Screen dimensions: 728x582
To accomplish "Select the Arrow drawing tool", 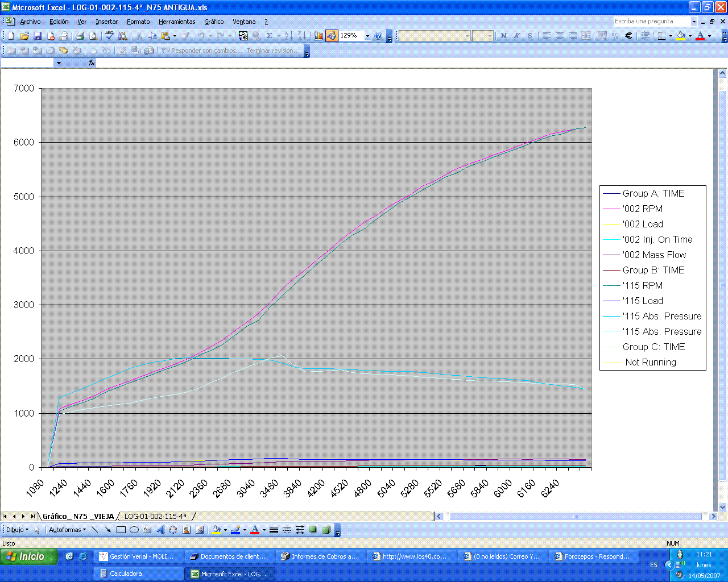I will pos(107,530).
